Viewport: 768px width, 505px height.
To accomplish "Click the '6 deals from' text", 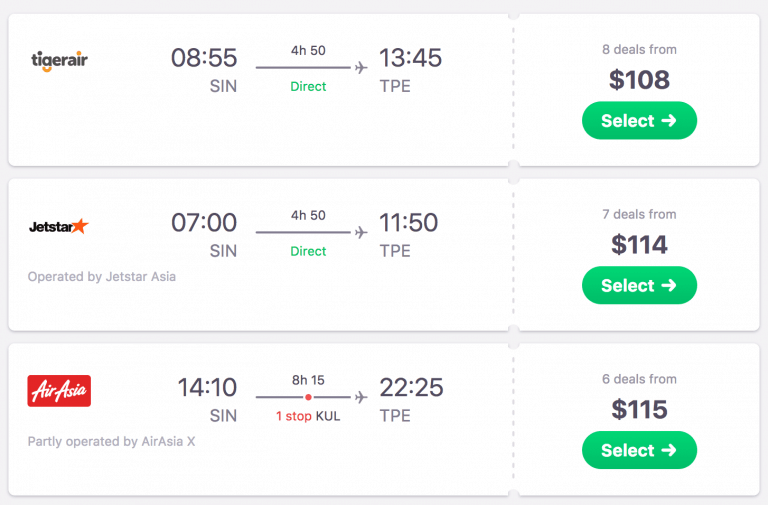I will click(639, 379).
